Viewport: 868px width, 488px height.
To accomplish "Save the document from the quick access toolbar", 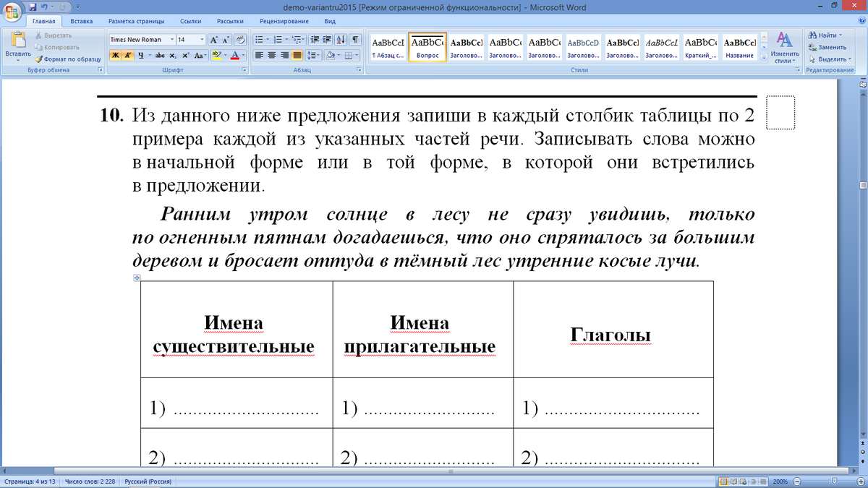I will coord(32,7).
